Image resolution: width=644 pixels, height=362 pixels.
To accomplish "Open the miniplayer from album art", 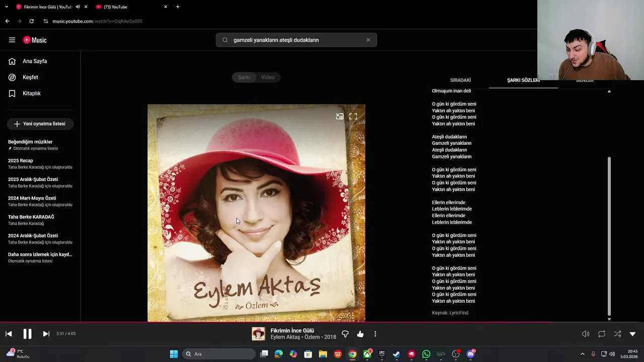I will point(340,116).
